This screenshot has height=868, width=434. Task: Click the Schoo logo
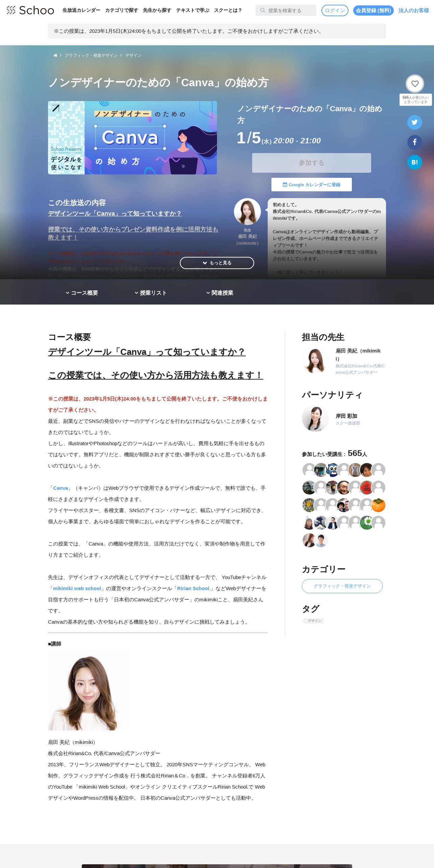(x=30, y=10)
